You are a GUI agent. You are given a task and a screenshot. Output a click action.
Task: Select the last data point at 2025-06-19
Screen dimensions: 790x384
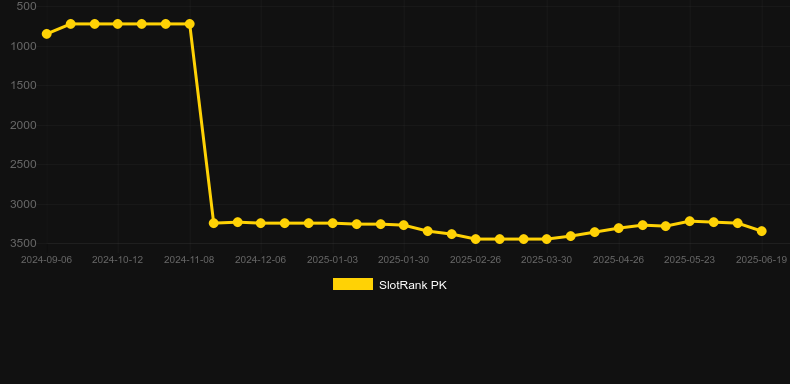[x=761, y=231]
